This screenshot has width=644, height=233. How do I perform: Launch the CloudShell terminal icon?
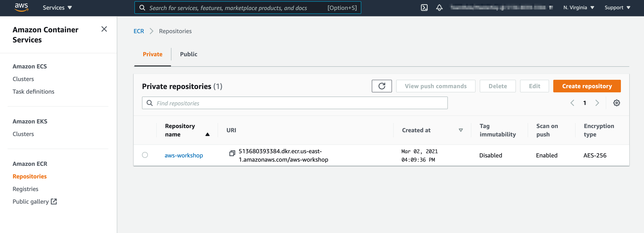click(424, 8)
